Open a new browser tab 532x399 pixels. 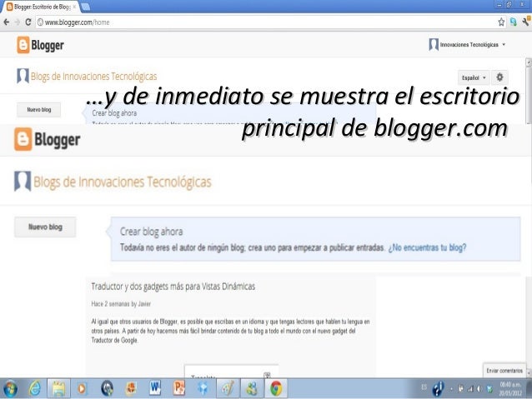point(86,7)
